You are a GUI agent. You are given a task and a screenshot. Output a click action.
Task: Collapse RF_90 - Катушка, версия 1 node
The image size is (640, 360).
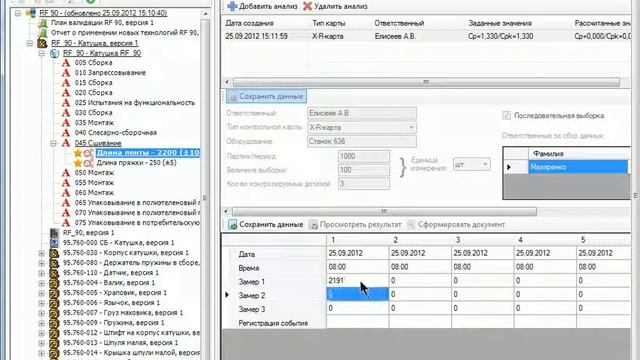coord(29,43)
